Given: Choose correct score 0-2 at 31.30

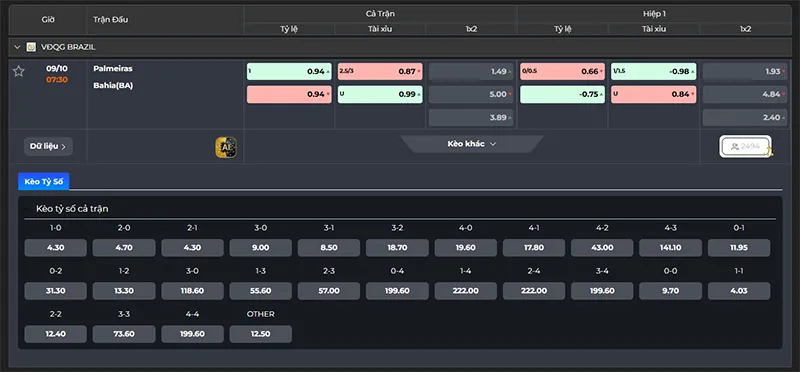Looking at the screenshot, I should point(56,291).
